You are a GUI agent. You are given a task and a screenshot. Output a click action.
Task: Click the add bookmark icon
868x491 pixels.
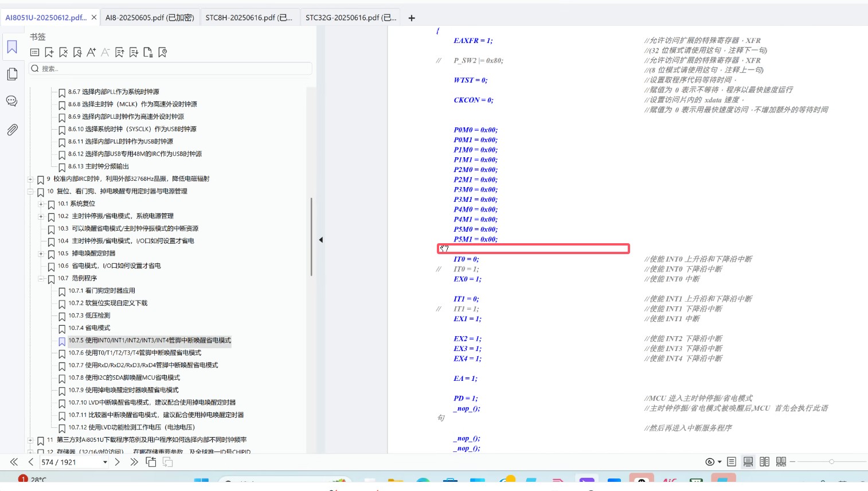tap(49, 53)
